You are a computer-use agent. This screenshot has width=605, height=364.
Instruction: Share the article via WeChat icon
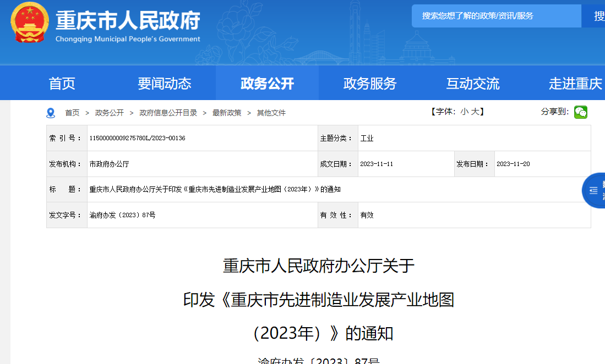pos(581,112)
